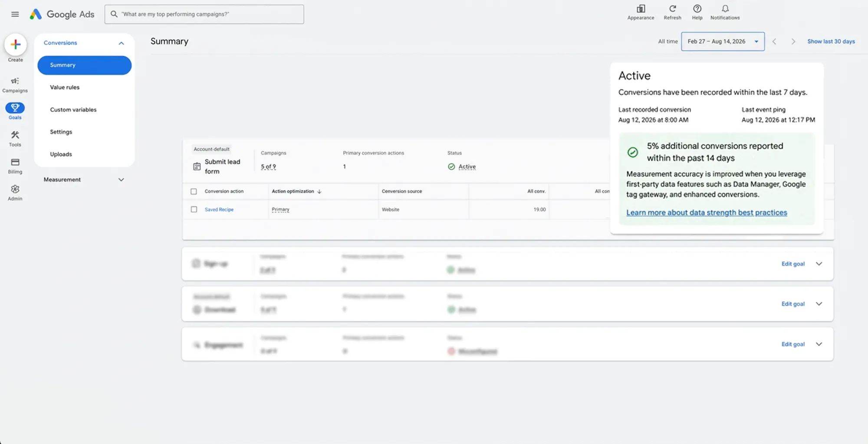The image size is (868, 444).
Task: Click the All time label
Action: click(667, 42)
